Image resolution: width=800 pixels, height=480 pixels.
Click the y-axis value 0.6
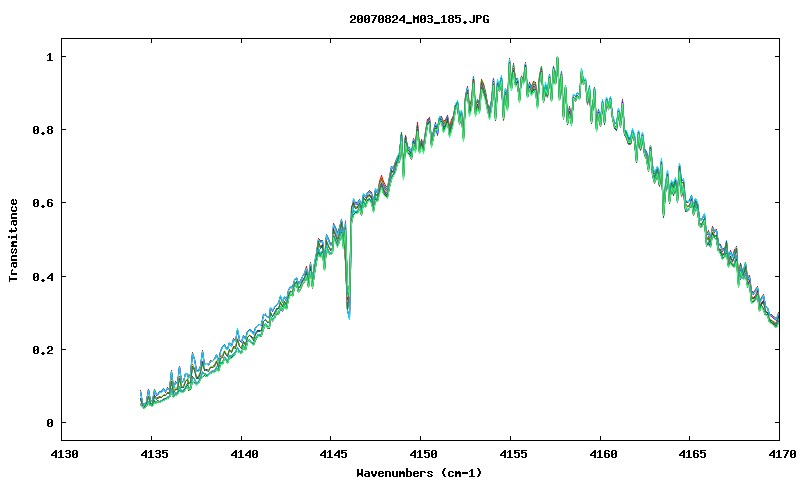43,203
